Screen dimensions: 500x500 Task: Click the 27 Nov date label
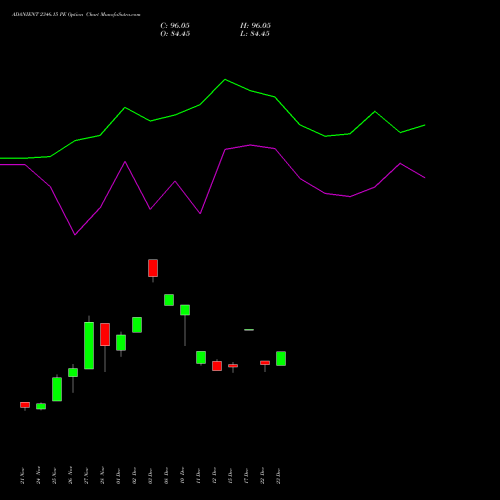(x=86, y=476)
